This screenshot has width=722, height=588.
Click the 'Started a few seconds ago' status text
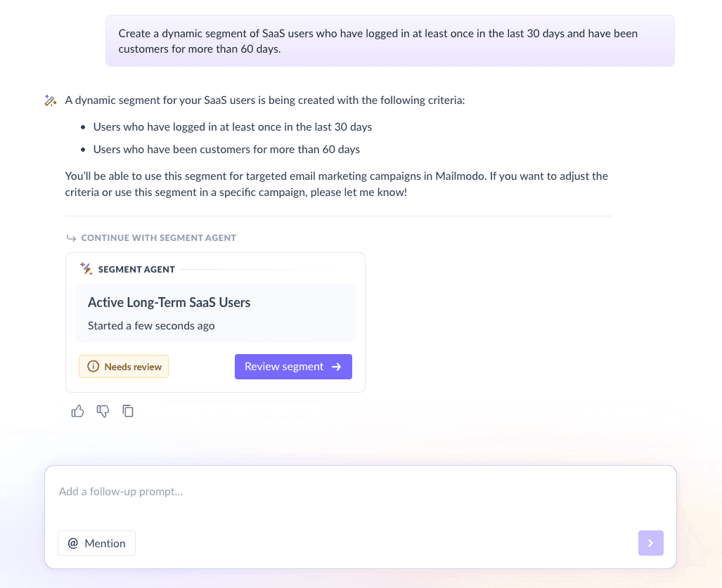click(x=151, y=325)
